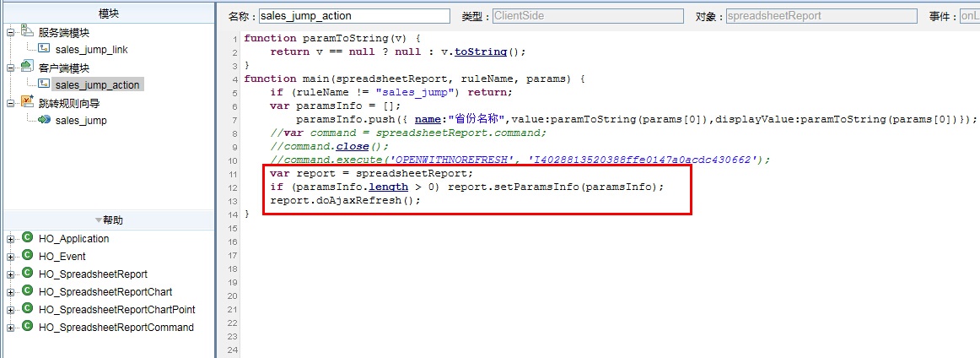Viewport: 980px width, 358px height.
Task: Click the sales_jump_link script icon
Action: (44, 49)
